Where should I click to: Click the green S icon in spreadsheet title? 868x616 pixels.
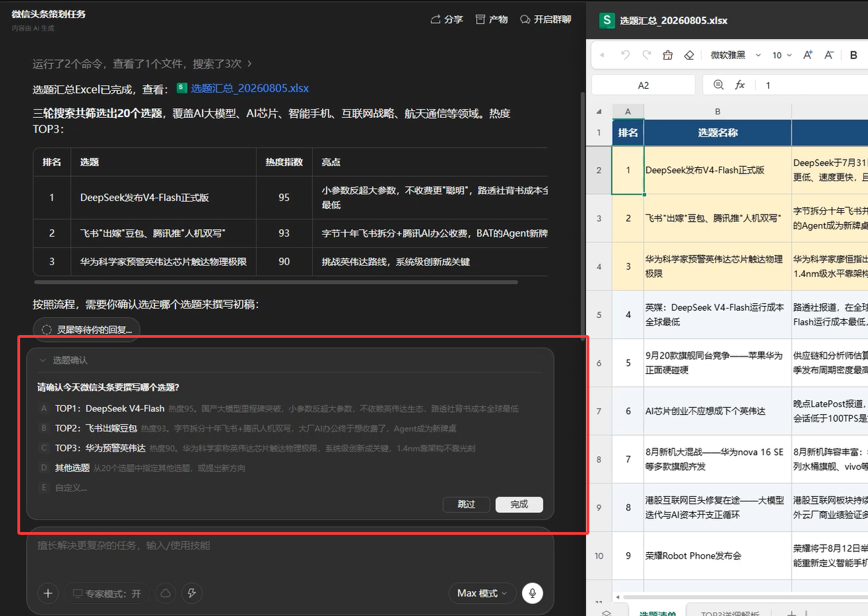tap(607, 21)
